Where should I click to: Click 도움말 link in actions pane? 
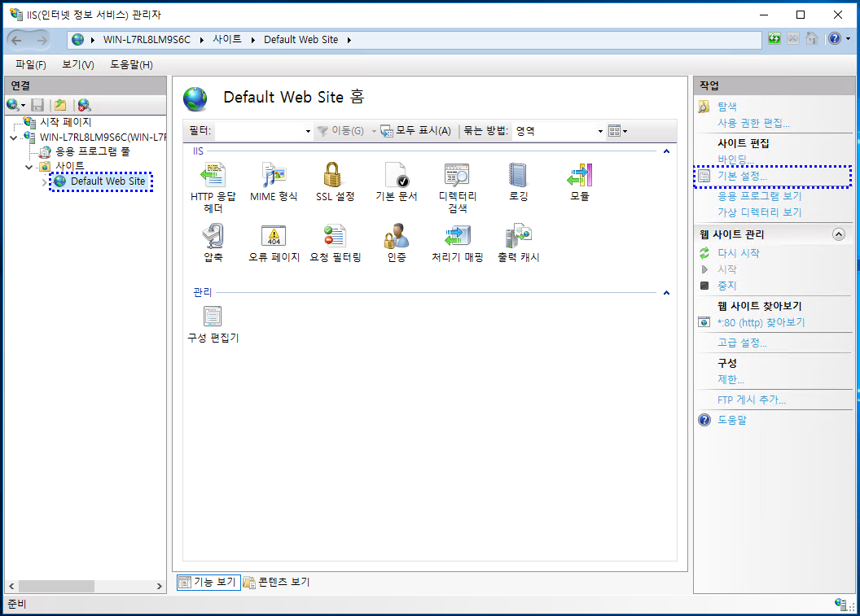point(732,420)
